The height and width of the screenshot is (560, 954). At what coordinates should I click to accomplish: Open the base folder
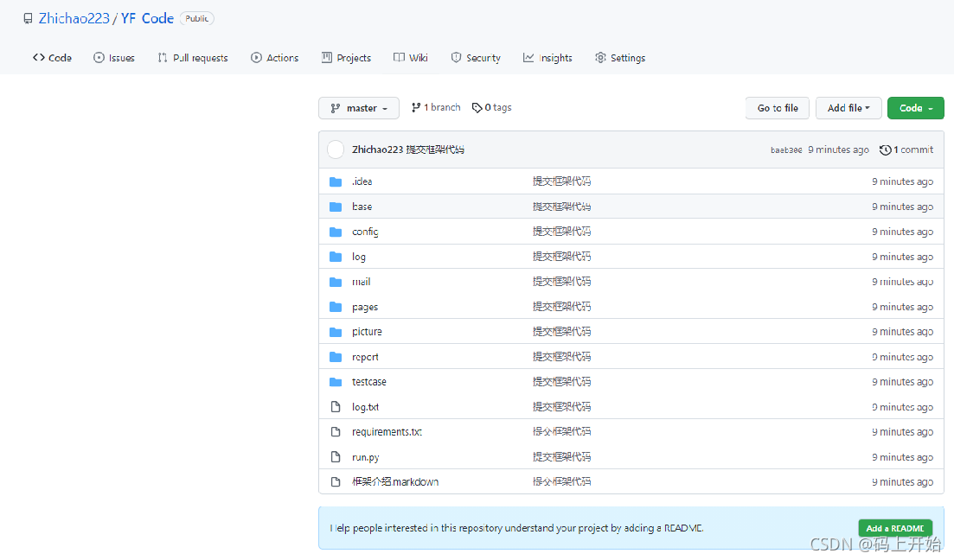pos(362,207)
